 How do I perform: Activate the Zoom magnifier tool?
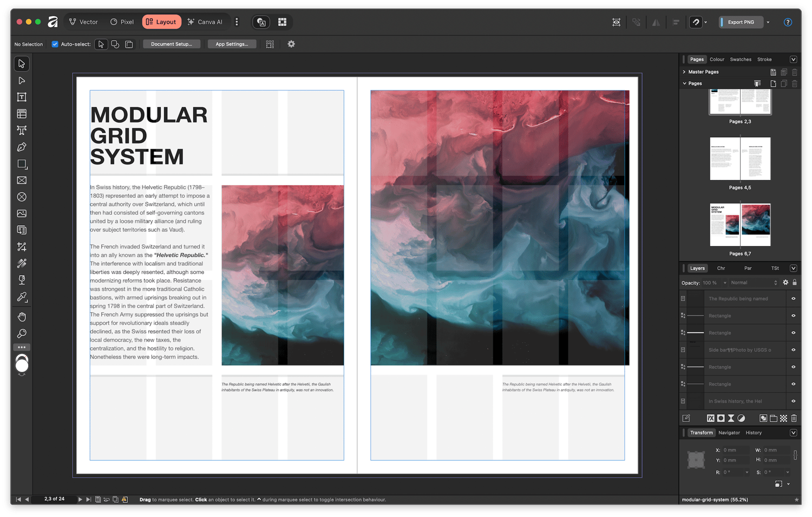pyautogui.click(x=22, y=333)
